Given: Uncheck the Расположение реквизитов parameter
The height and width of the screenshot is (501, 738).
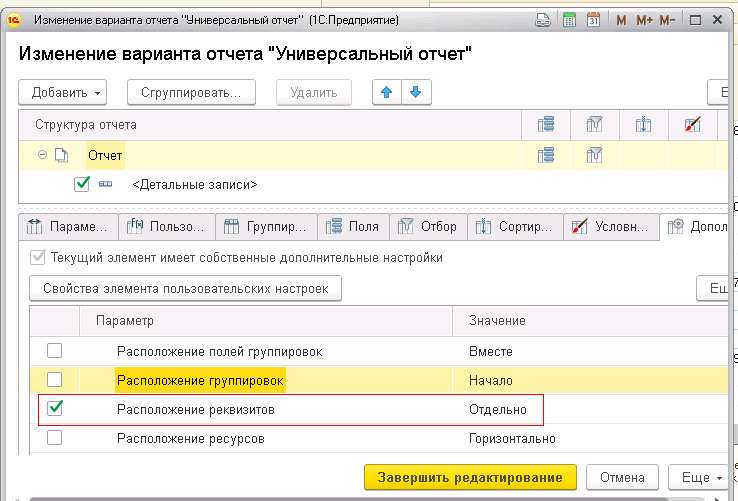Looking at the screenshot, I should (x=55, y=408).
